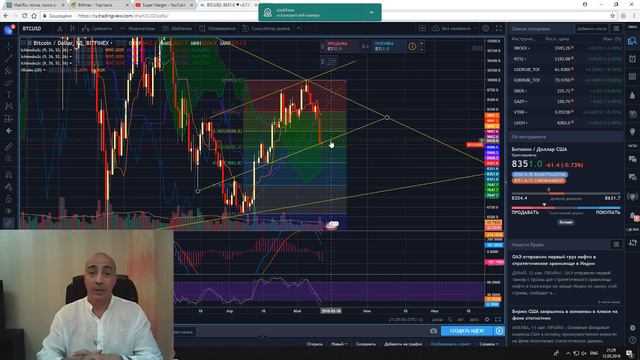Open the alerts clock icon in right sidebar

click(x=632, y=59)
